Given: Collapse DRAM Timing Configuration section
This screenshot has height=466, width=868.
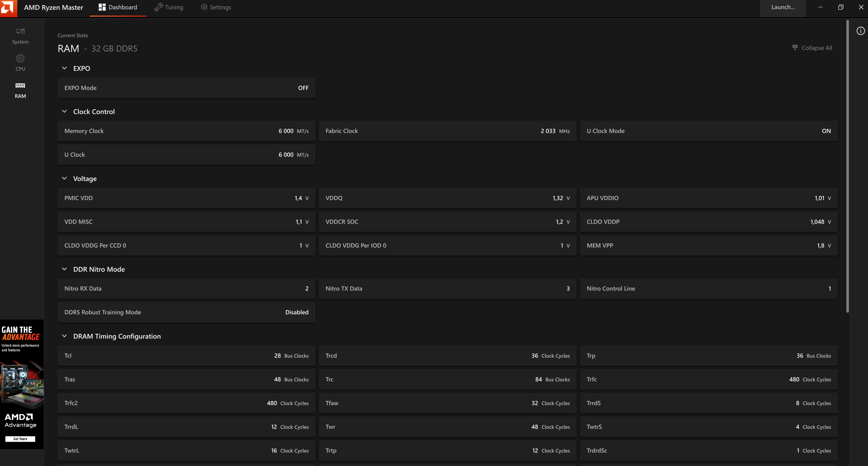Looking at the screenshot, I should tap(64, 336).
